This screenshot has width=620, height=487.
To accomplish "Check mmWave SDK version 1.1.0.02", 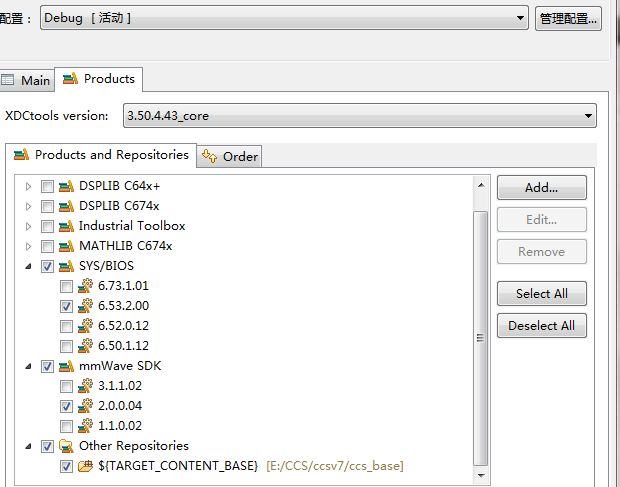I will 66,427.
